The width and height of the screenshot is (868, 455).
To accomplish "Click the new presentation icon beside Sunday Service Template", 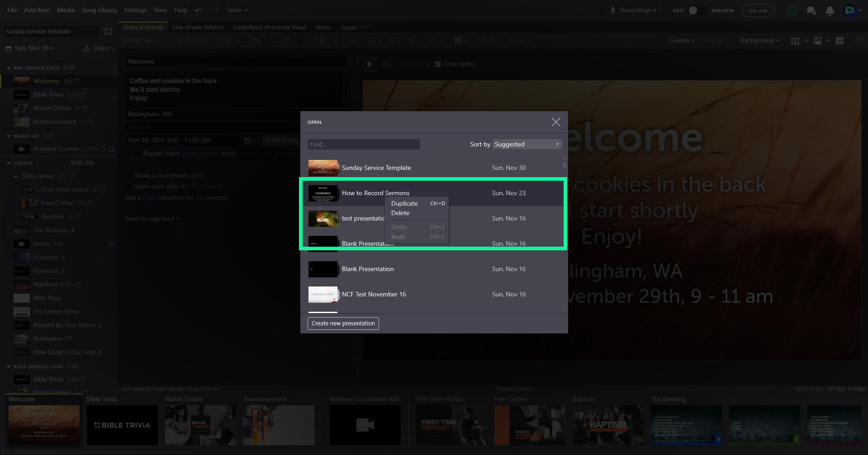I will pos(108,32).
